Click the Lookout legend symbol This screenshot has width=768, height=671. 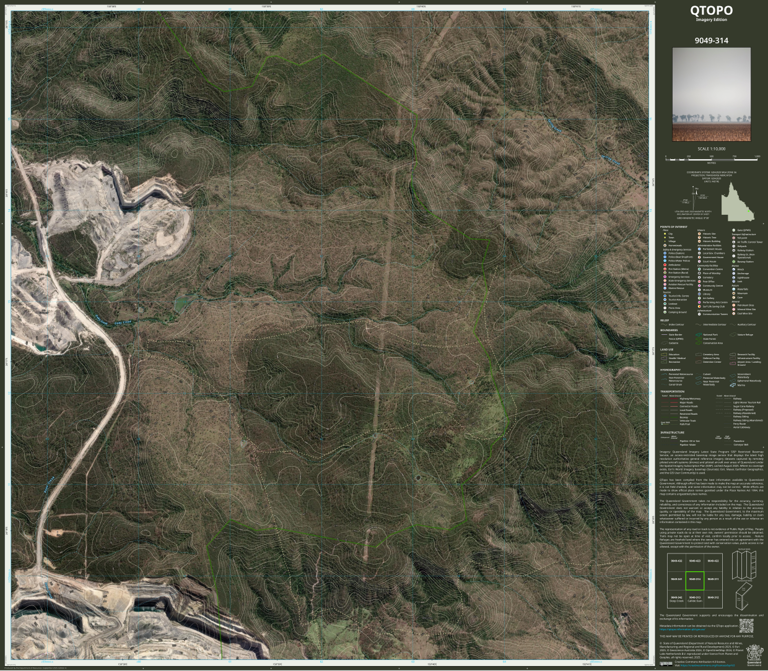[x=665, y=304]
